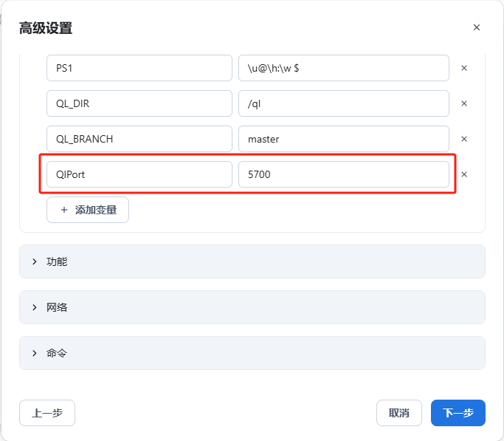Edit the master value field
The height and width of the screenshot is (441, 504).
[x=344, y=139]
